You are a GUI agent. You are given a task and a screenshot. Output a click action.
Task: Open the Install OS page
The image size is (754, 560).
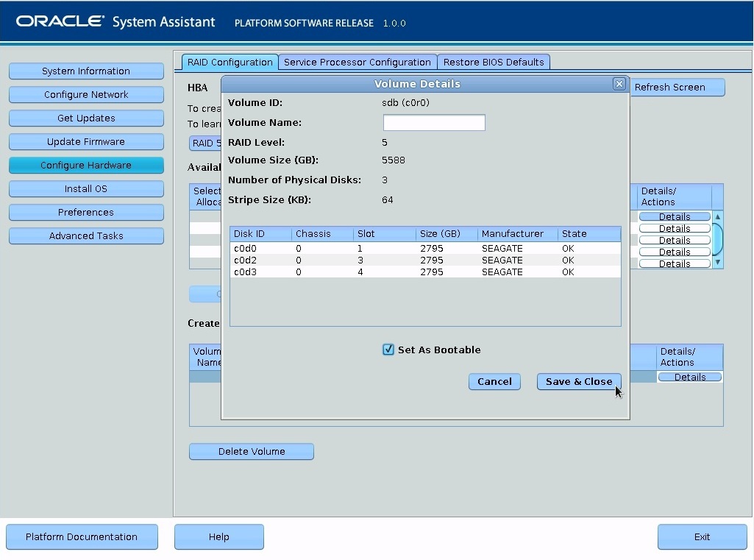click(x=86, y=188)
